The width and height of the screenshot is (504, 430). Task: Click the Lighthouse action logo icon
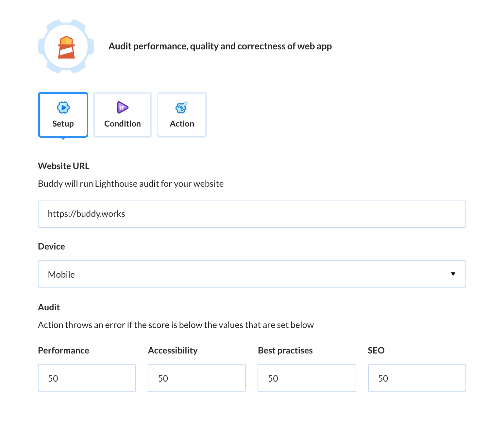tap(66, 46)
